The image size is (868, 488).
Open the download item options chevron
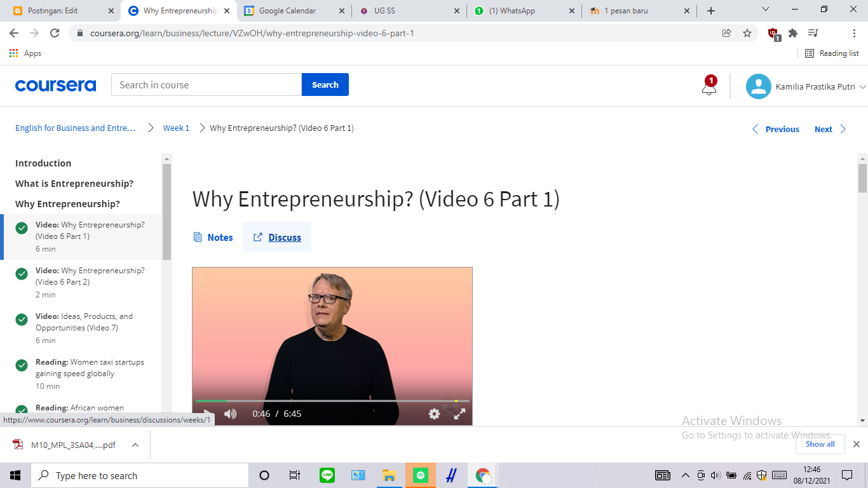tap(135, 445)
